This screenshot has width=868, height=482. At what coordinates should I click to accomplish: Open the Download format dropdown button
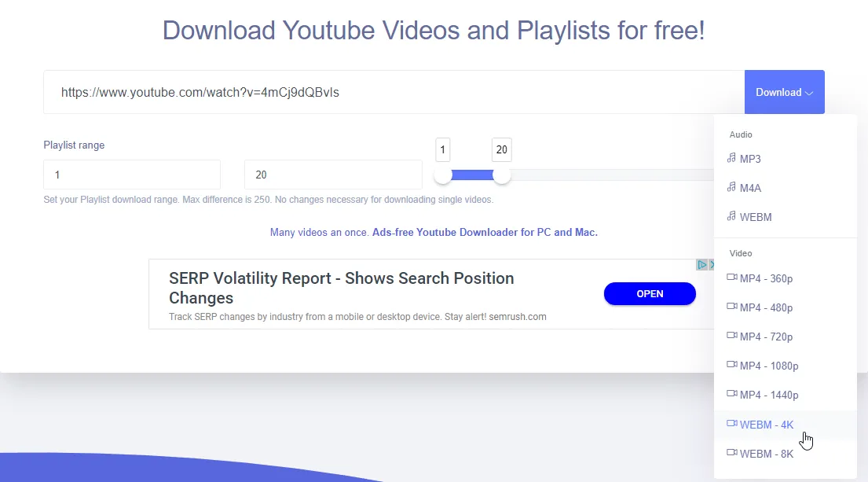tap(785, 92)
